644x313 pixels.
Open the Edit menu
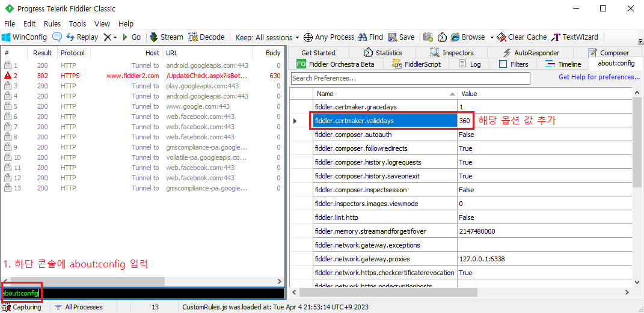[x=29, y=24]
